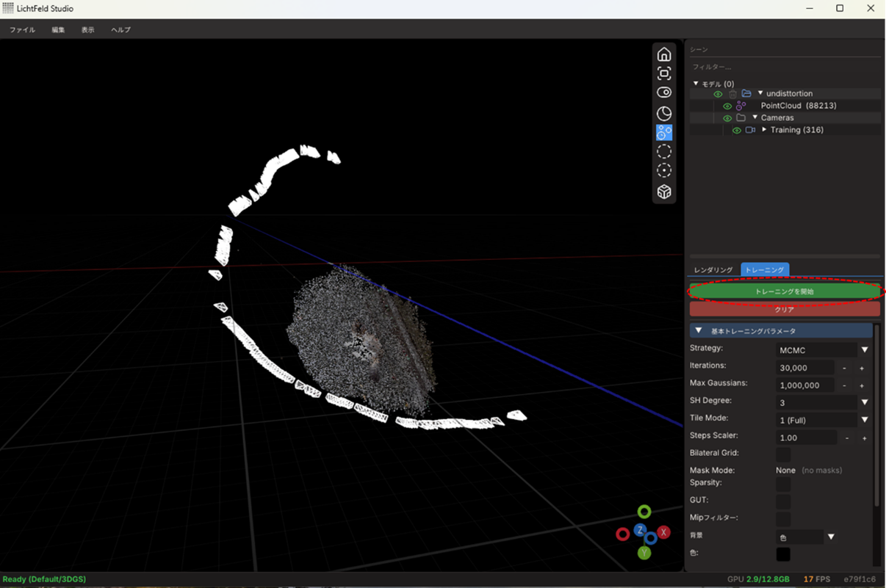Viewport: 886px width, 588px height.
Task: Click the 3D cube icon in viewport toolbar
Action: [x=664, y=192]
